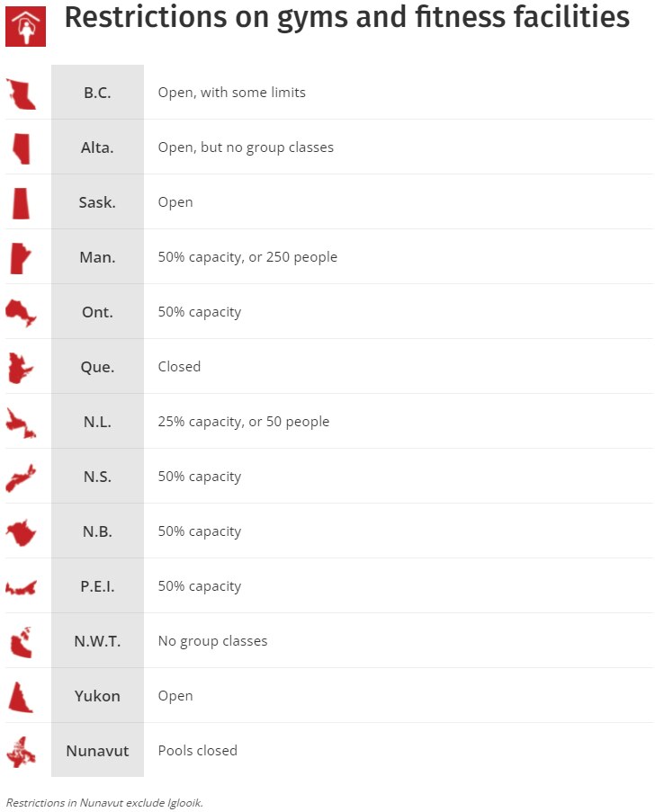664x812 pixels.
Task: Click the Saskatchewan map shape icon
Action: coord(21,203)
